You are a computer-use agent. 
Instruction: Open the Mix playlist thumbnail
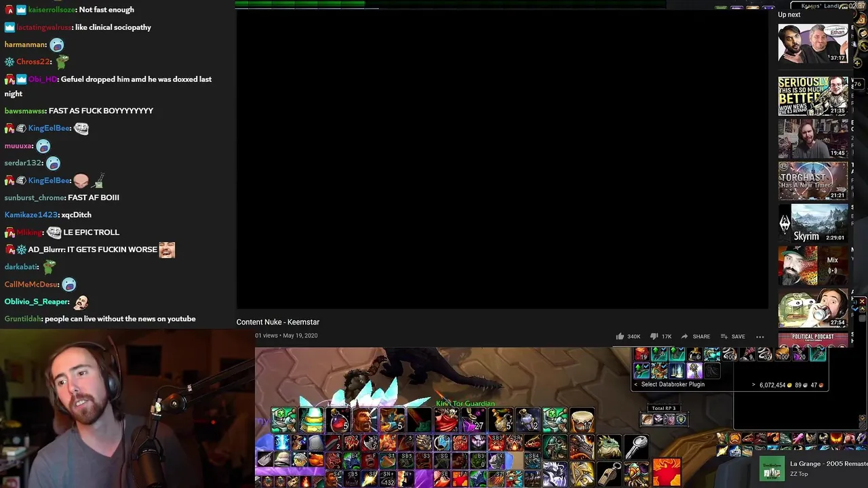click(x=812, y=266)
